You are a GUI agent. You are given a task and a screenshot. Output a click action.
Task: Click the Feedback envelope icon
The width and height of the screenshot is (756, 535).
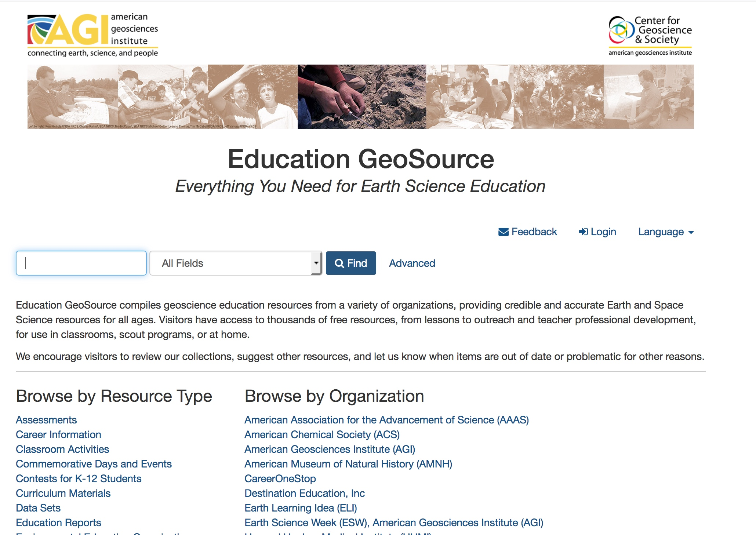click(x=503, y=232)
